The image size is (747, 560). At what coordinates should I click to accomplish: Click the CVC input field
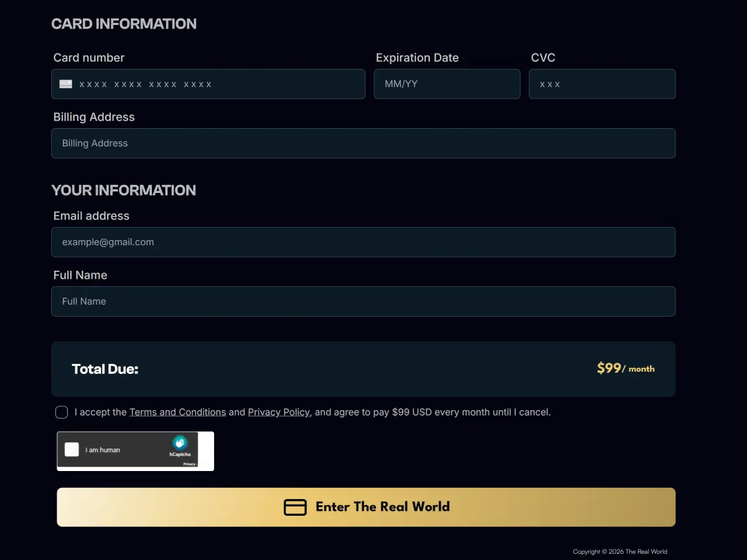602,83
